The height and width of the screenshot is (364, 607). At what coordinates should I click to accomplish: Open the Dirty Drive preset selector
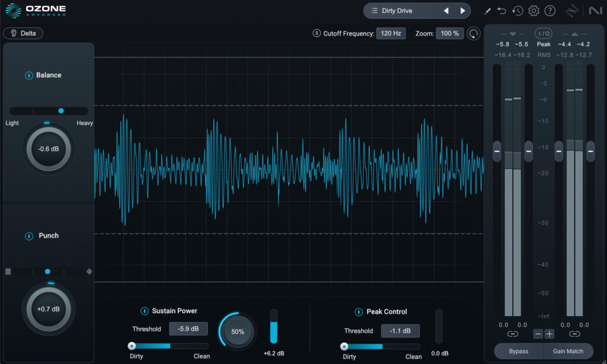tap(397, 11)
